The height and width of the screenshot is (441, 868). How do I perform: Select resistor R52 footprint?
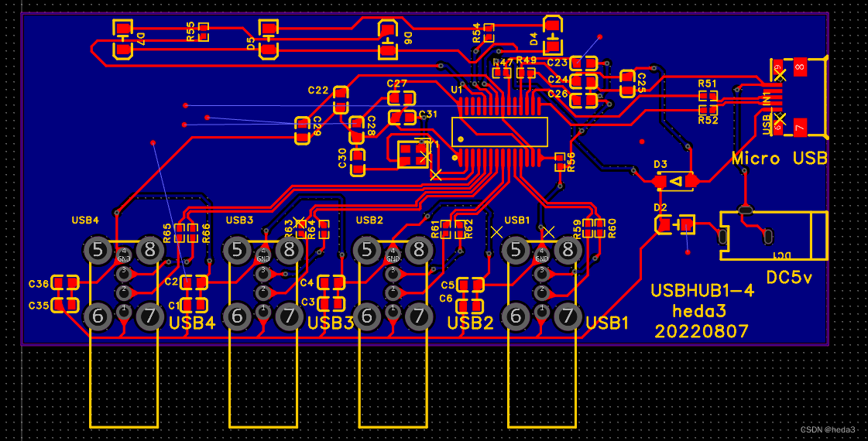coord(708,109)
